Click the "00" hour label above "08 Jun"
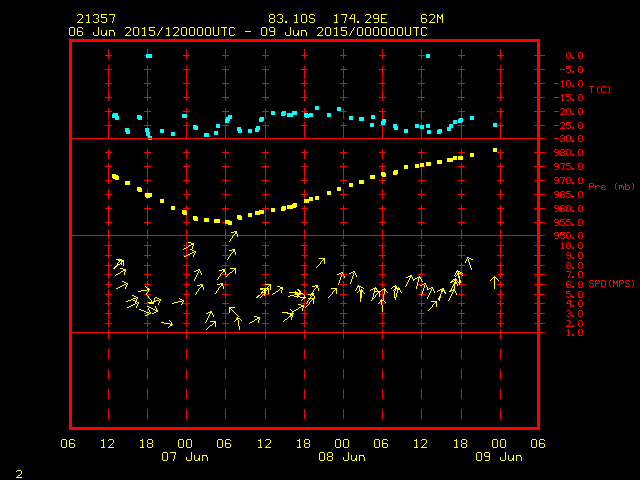The image size is (640, 480). (x=342, y=444)
